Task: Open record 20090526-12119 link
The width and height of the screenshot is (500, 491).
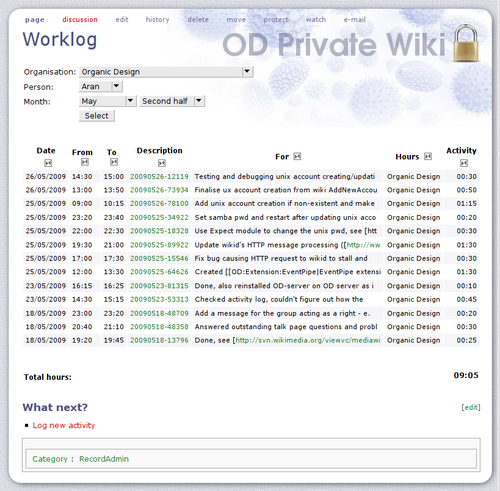Action: [x=159, y=177]
